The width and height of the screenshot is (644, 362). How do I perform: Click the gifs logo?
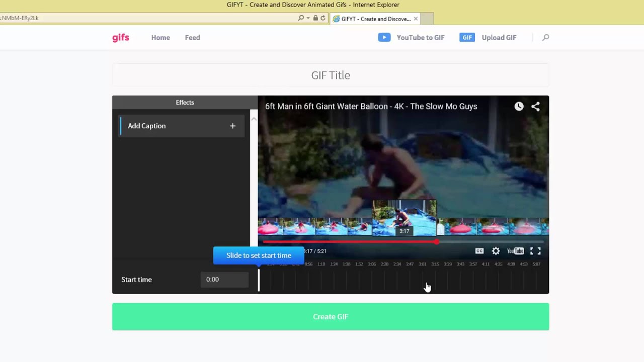[x=121, y=38]
